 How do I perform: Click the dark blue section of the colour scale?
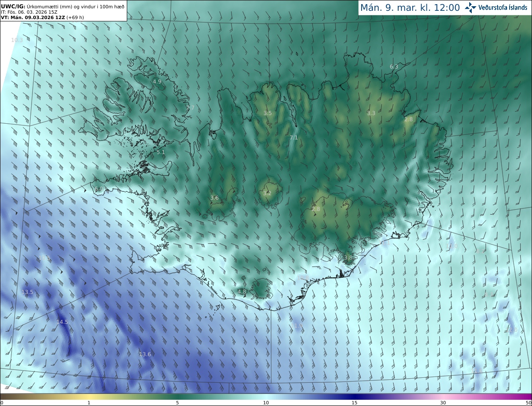tap(355, 396)
